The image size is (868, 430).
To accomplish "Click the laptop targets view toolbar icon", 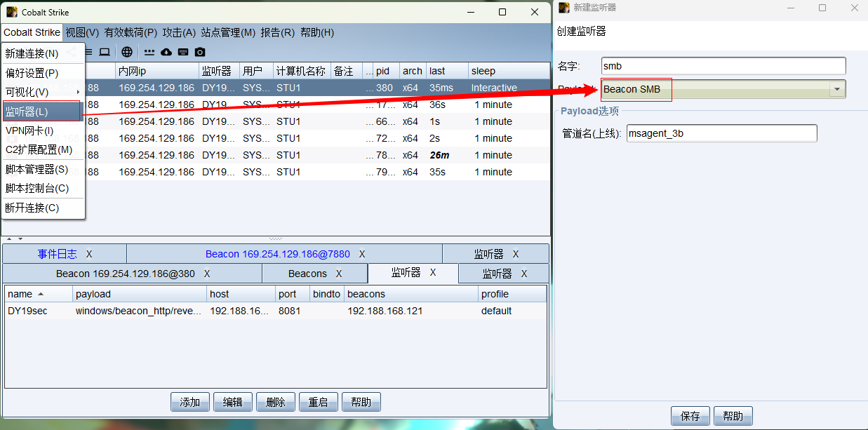I will click(105, 52).
